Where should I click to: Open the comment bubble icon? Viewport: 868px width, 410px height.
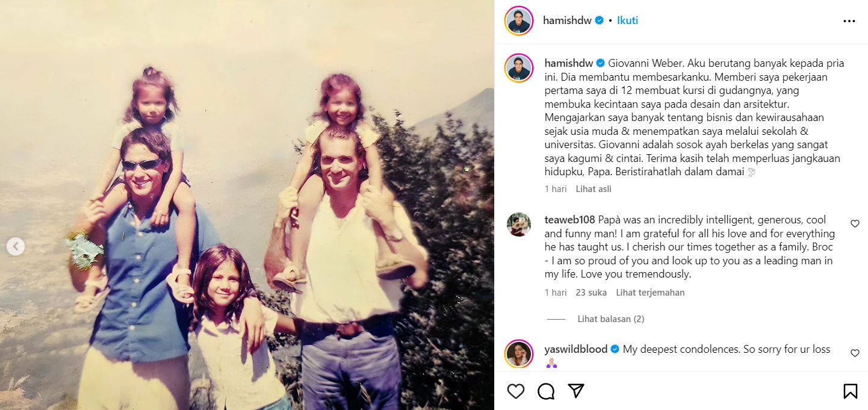(x=546, y=391)
